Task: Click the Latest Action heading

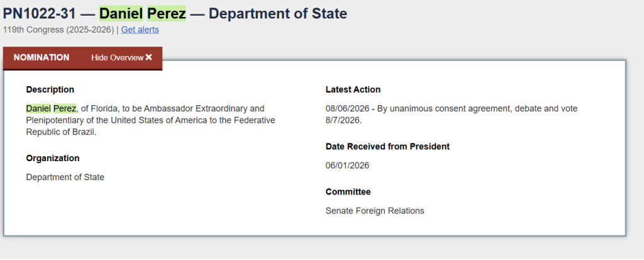Action: (353, 89)
